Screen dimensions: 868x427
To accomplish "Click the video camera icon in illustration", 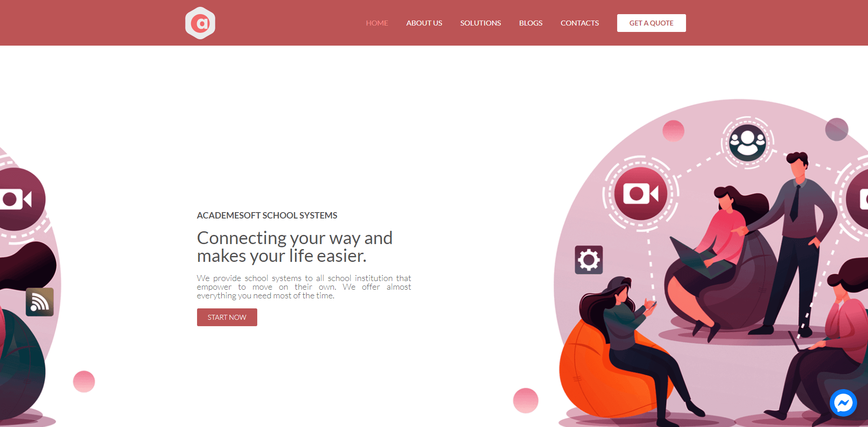I will [x=641, y=193].
